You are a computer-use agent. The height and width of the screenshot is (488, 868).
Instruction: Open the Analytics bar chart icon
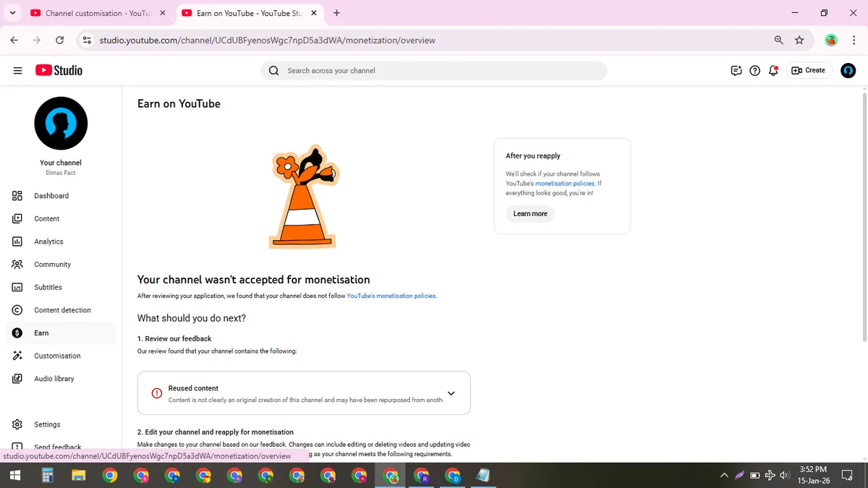coord(17,241)
